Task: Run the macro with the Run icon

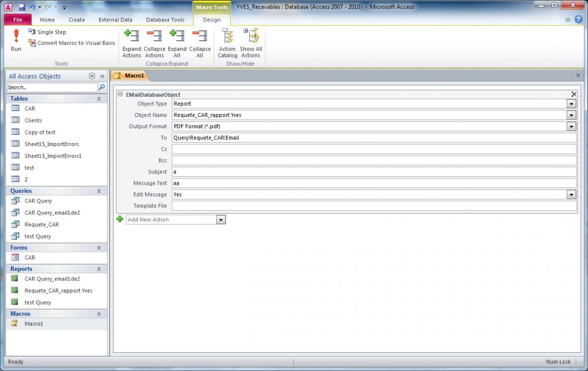Action: coord(16,40)
